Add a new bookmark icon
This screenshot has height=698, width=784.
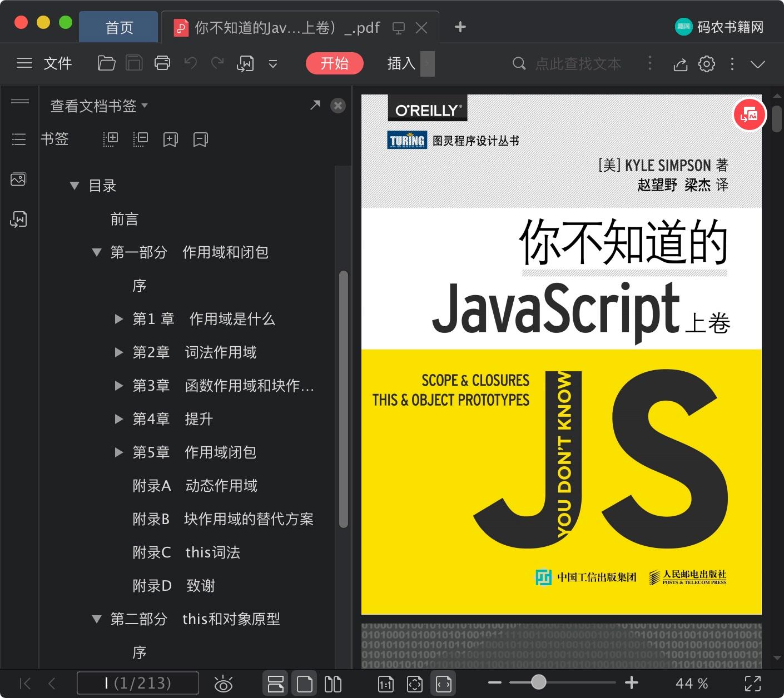170,139
